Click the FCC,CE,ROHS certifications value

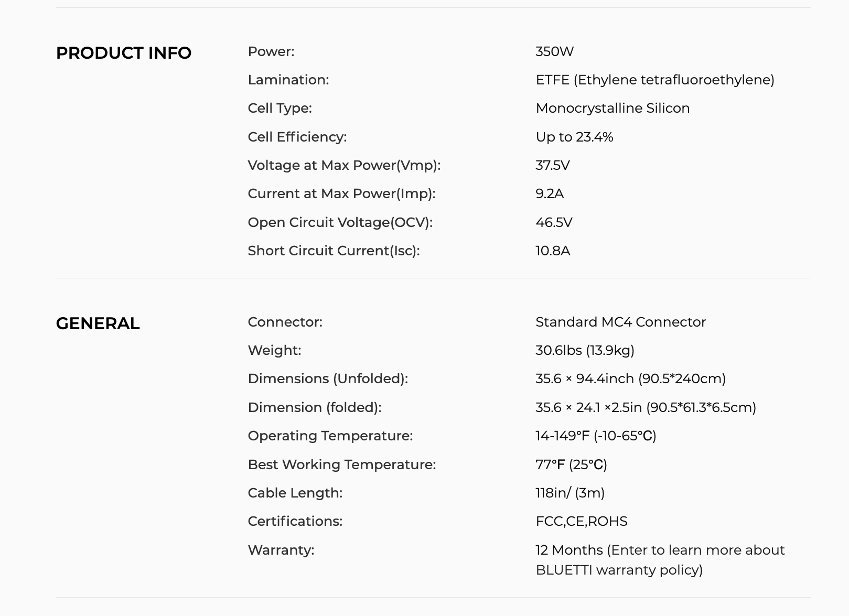(x=581, y=521)
